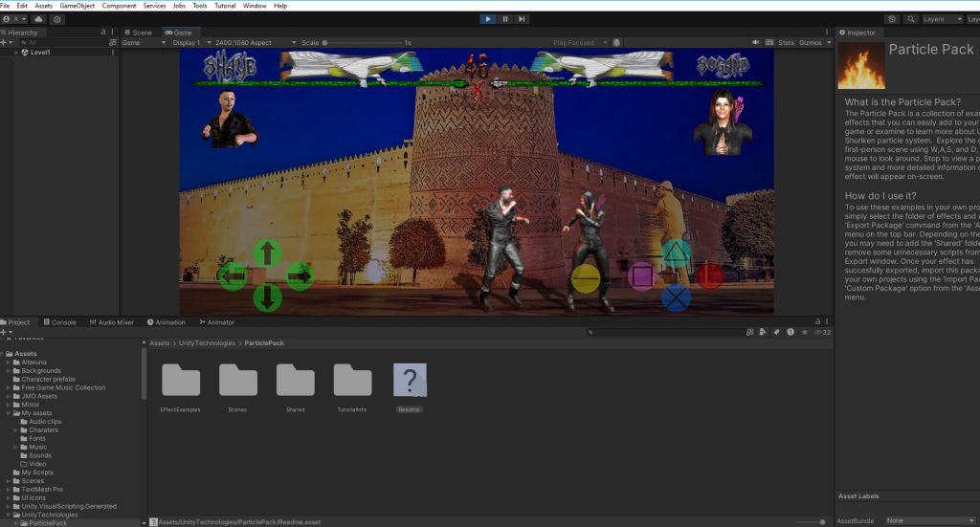
Task: Click the green right arrow game button
Action: (x=300, y=276)
